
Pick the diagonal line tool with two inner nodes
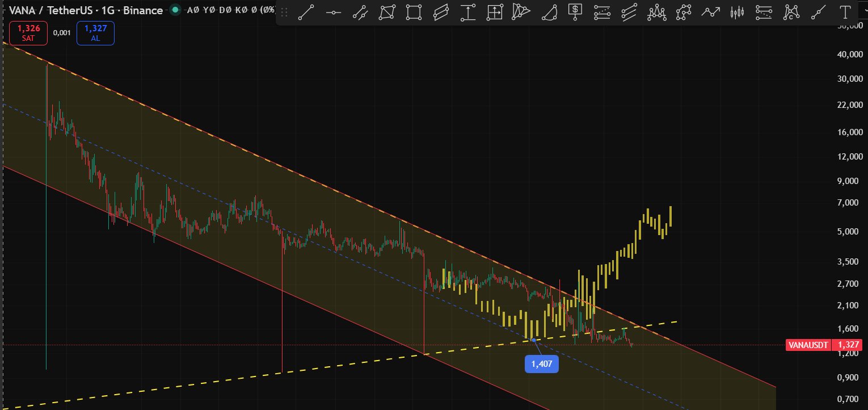click(360, 12)
